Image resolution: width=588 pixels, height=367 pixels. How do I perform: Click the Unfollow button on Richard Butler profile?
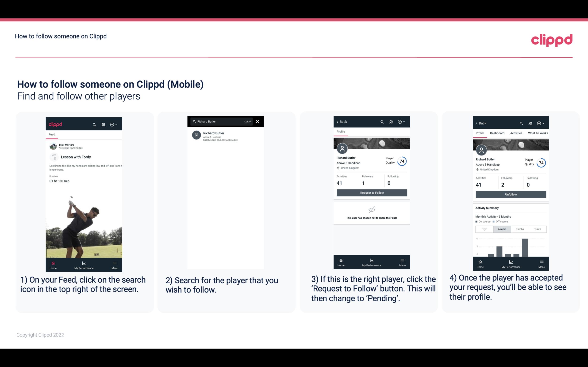(x=511, y=194)
